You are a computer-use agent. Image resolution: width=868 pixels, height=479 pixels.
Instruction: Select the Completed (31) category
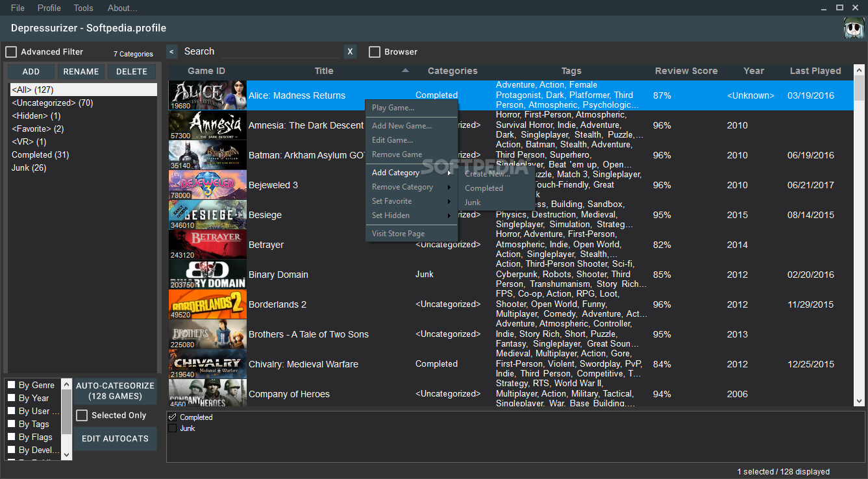click(x=83, y=154)
